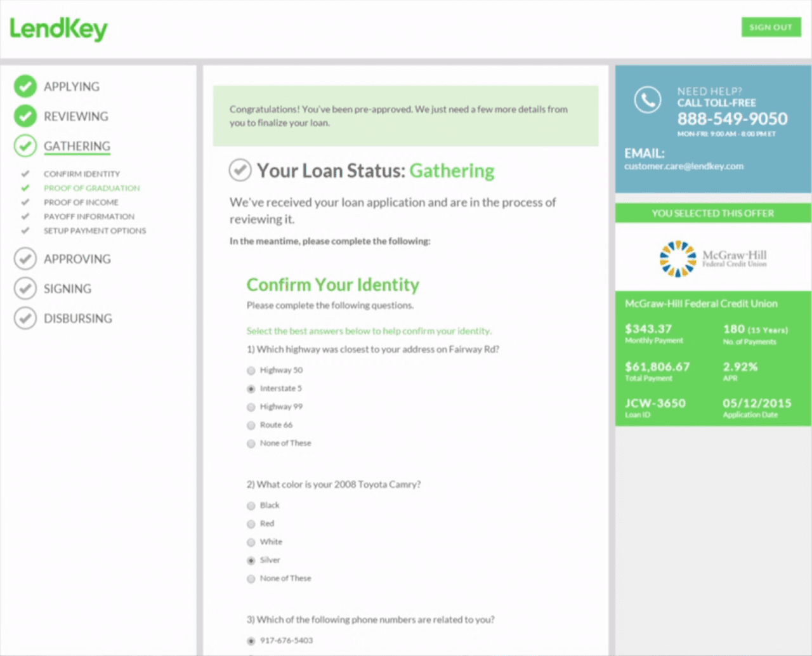Click the 2.92% APR value
Viewport: 812px width, 656px height.
coord(740,367)
